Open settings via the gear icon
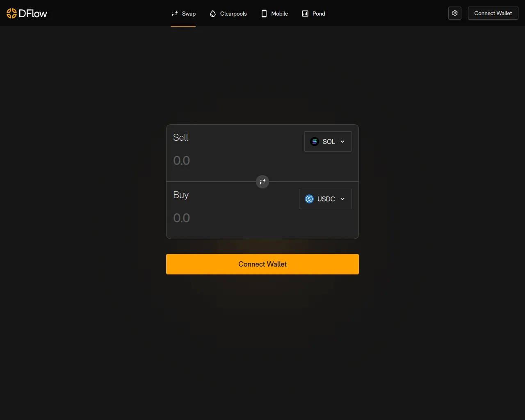Image resolution: width=525 pixels, height=420 pixels. 455,13
